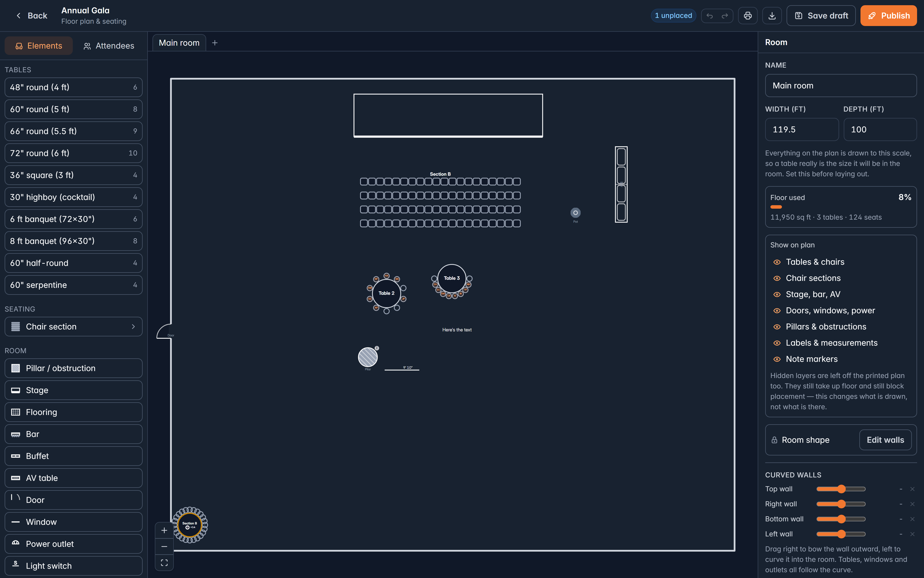Select the Elements tab
The width and height of the screenshot is (924, 578).
tap(38, 46)
